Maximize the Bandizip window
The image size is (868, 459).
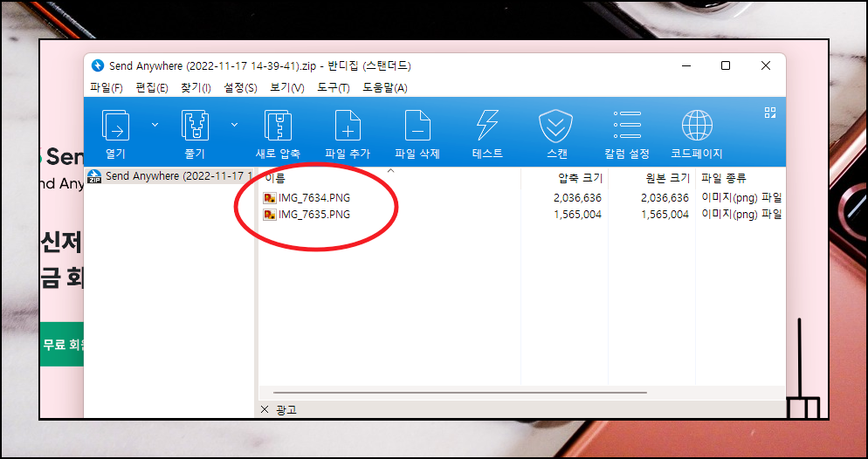(726, 65)
